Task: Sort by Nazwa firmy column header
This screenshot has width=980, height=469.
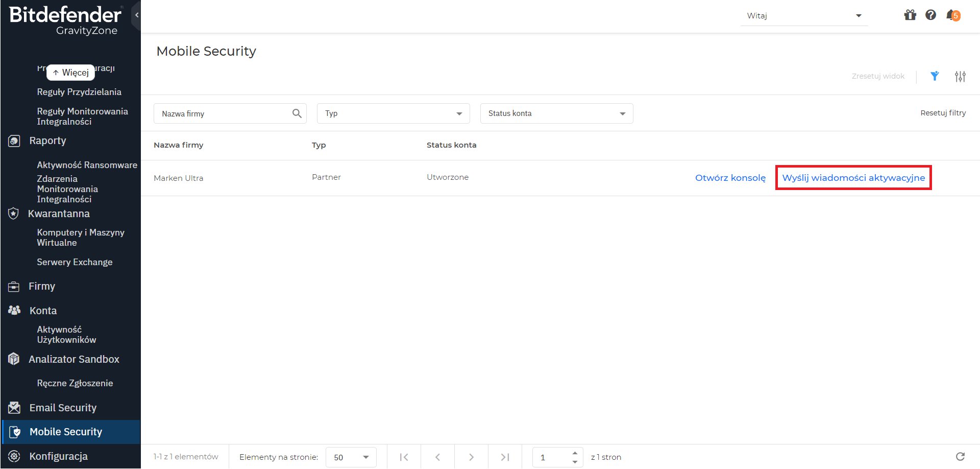Action: point(179,145)
